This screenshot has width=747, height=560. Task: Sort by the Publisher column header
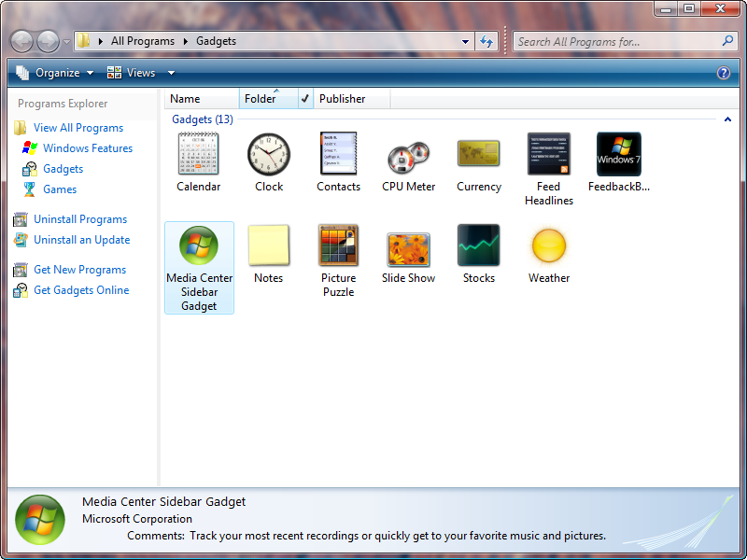pyautogui.click(x=352, y=99)
